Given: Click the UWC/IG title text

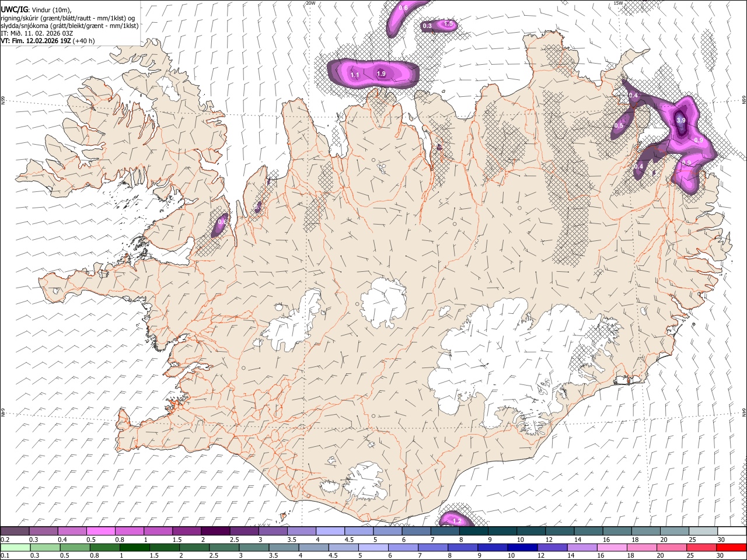Looking at the screenshot, I should (x=14, y=9).
